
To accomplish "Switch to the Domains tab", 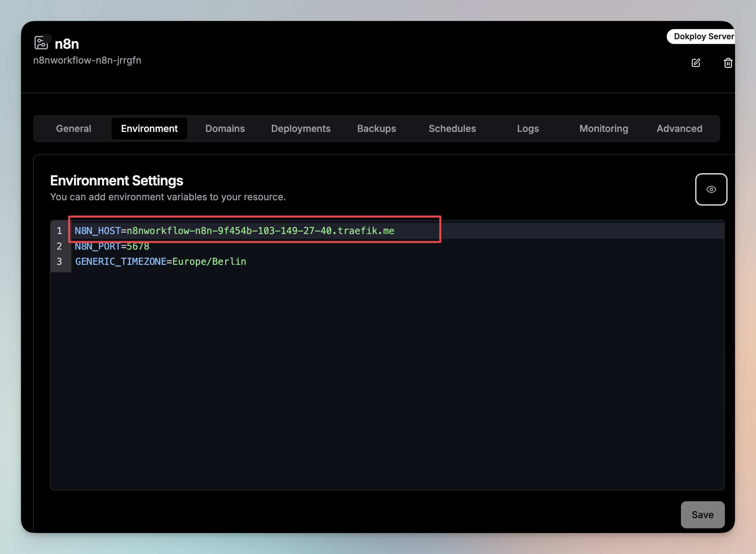I will tap(225, 129).
